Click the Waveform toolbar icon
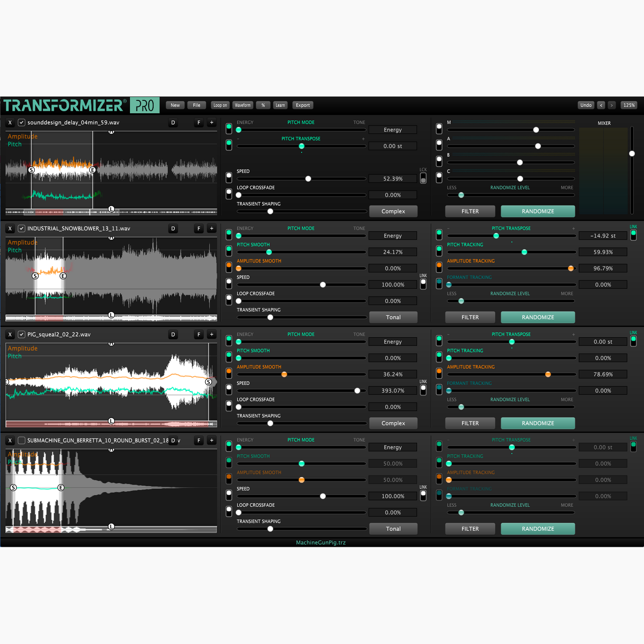This screenshot has width=644, height=644. pos(242,105)
